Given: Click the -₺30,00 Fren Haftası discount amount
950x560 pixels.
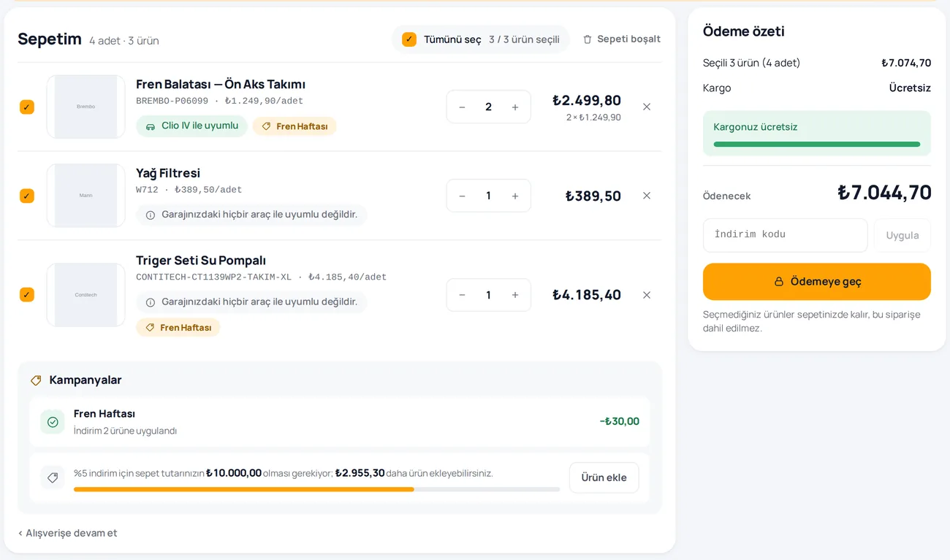Looking at the screenshot, I should (x=620, y=421).
